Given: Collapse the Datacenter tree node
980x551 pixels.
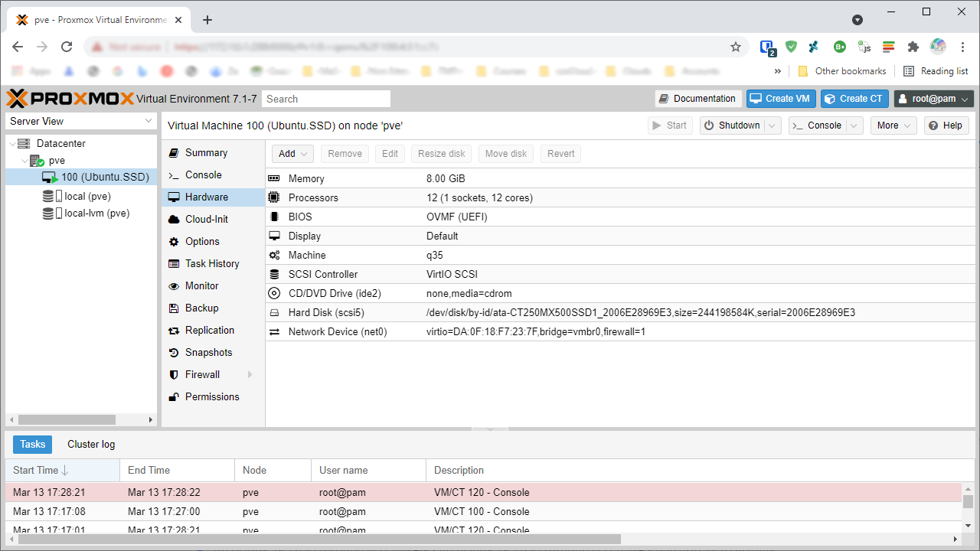Looking at the screenshot, I should tap(11, 143).
